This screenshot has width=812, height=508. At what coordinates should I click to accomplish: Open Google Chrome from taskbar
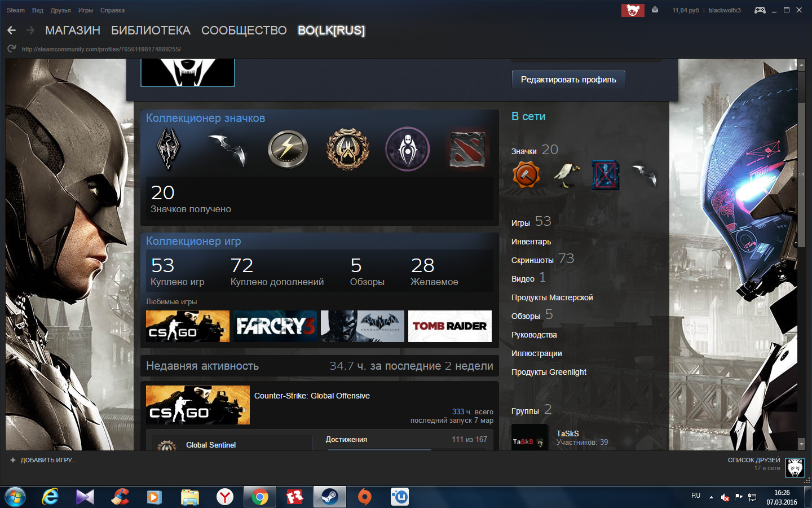(x=260, y=497)
